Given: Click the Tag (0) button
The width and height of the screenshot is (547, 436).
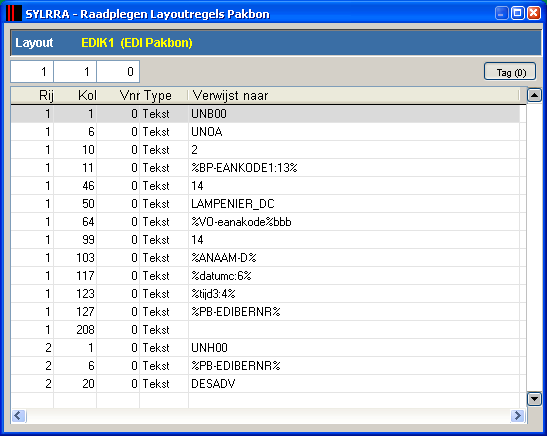Looking at the screenshot, I should tap(510, 72).
